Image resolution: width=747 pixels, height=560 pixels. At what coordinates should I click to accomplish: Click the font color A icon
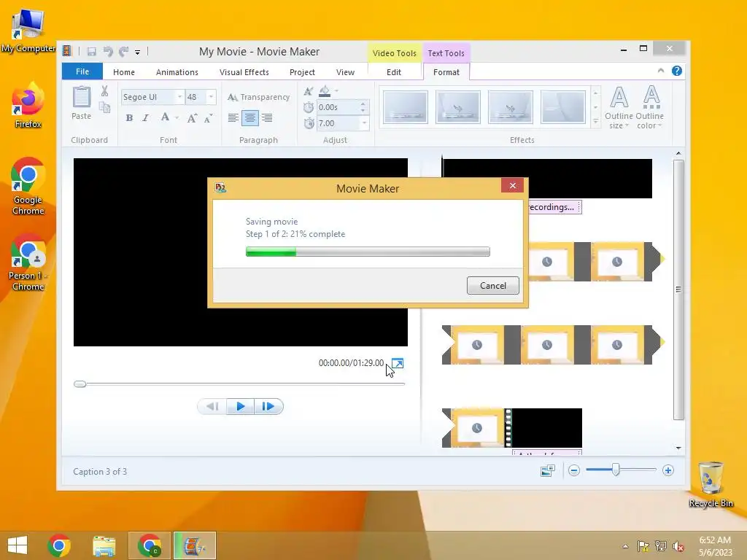[165, 117]
